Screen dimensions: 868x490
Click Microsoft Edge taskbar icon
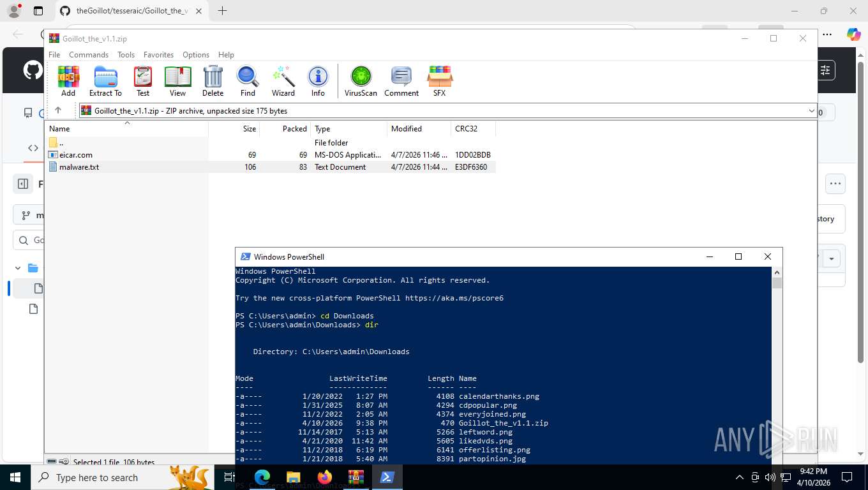[262, 477]
